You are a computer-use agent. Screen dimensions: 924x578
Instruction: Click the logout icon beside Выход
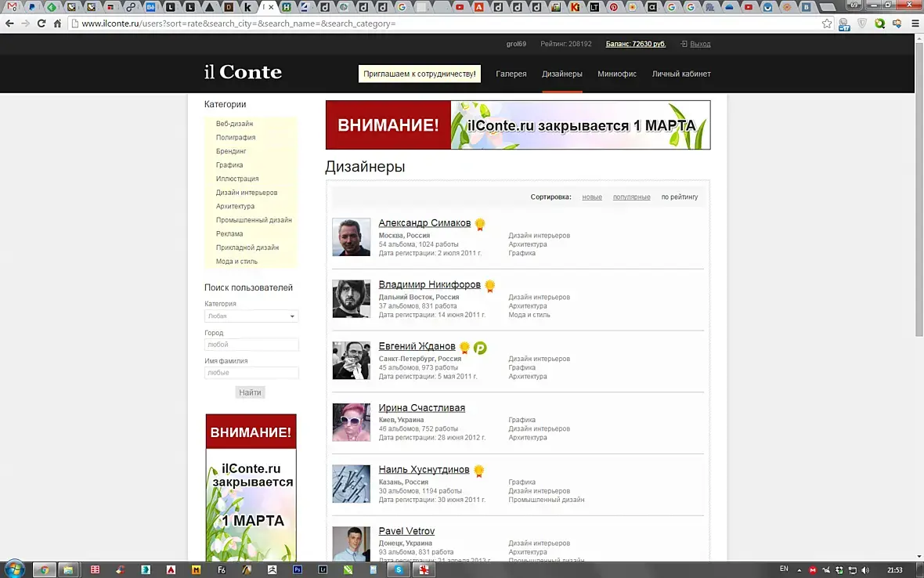click(x=684, y=44)
